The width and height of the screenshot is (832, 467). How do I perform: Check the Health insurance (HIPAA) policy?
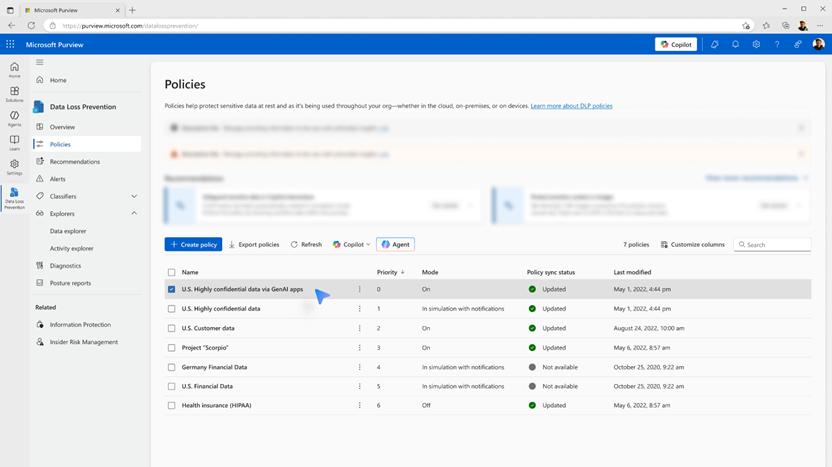pyautogui.click(x=171, y=405)
